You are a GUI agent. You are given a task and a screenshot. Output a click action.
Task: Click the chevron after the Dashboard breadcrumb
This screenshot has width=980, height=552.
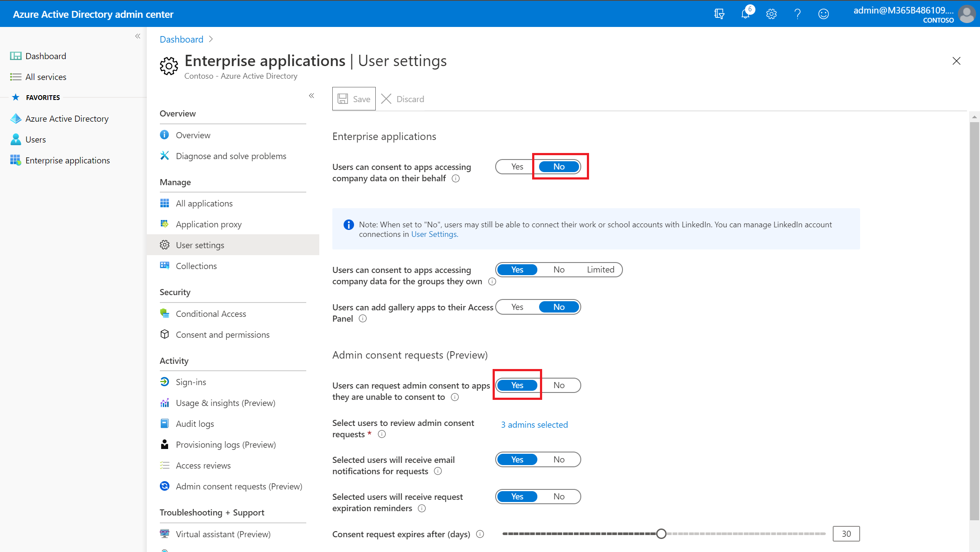coord(211,39)
